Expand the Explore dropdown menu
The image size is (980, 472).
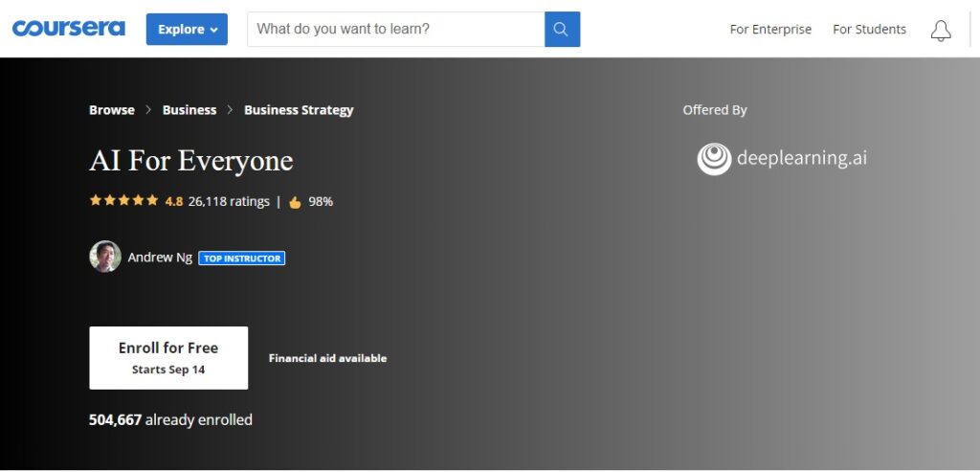click(x=187, y=29)
